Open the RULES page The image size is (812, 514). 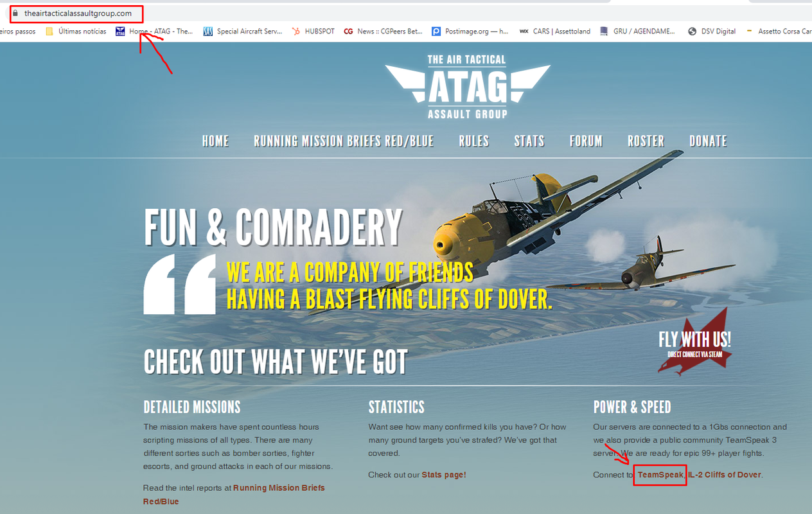pyautogui.click(x=474, y=141)
